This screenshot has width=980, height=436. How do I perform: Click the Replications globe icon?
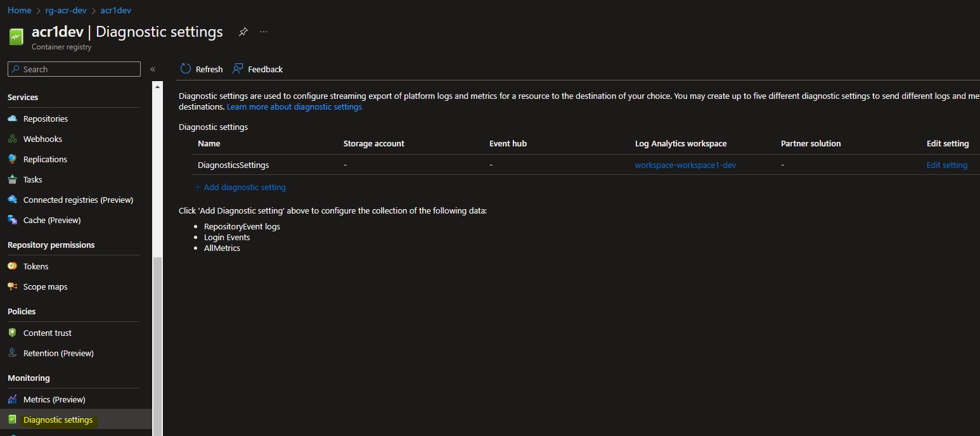coord(13,159)
